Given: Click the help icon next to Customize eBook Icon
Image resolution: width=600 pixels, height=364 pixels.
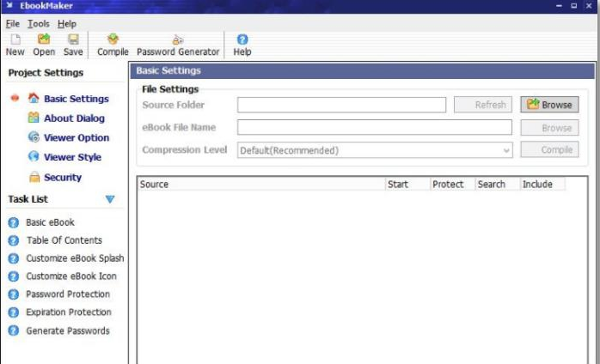Looking at the screenshot, I should [x=14, y=276].
